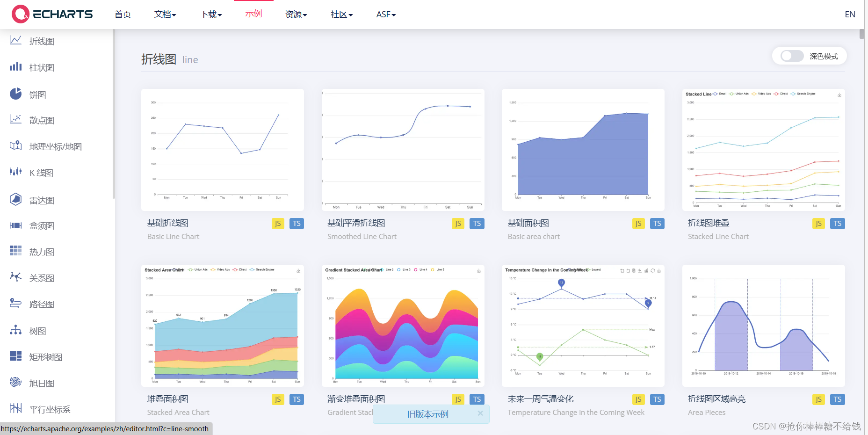
Task: Select 雷达图 in sidebar
Action: [42, 201]
